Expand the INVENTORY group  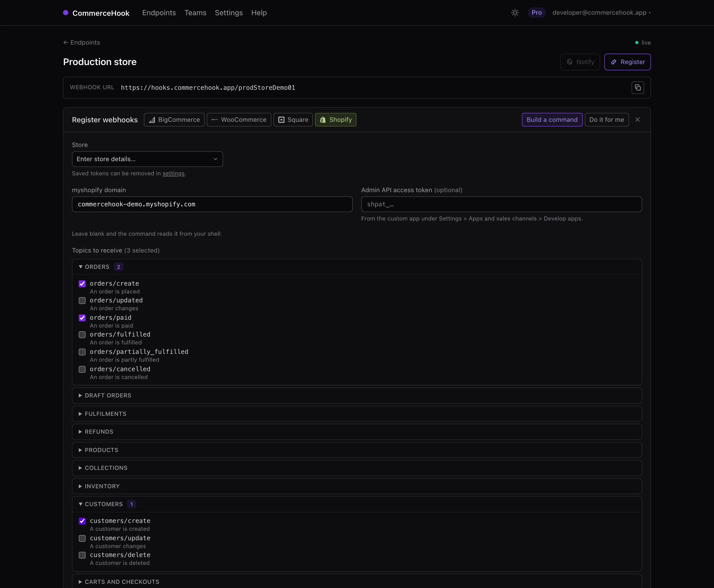(x=357, y=486)
